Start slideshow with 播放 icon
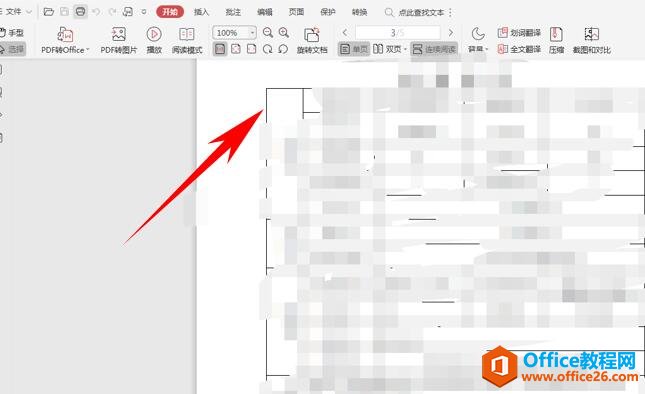Screen dimensions: 645x394 154,34
